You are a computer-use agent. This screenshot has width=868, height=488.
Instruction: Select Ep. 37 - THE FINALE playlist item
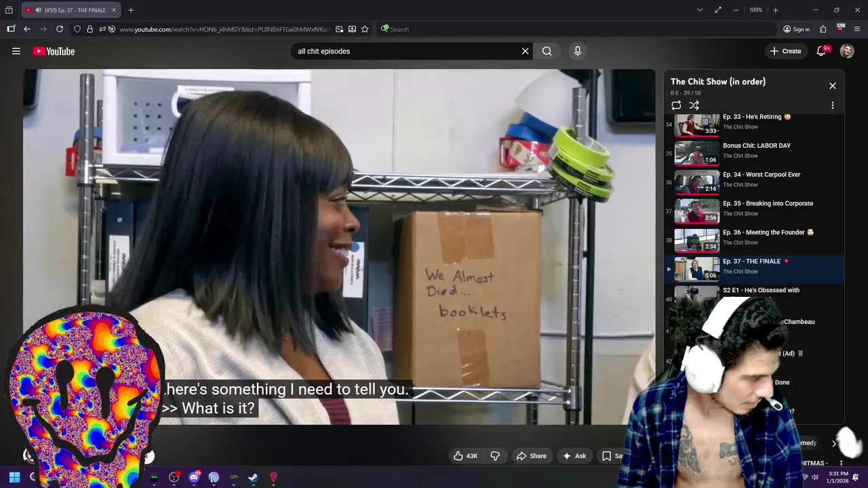(754, 268)
